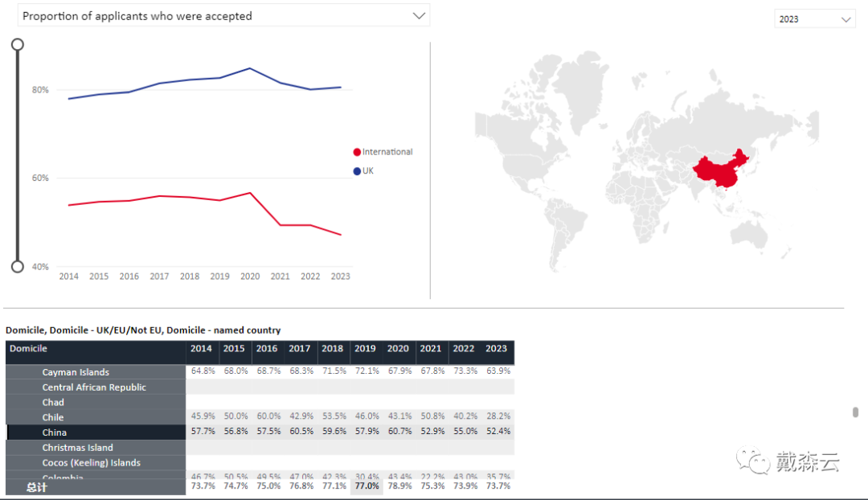Click China's 2020 value 60.7%
Image resolution: width=868 pixels, height=500 pixels.
tap(399, 431)
